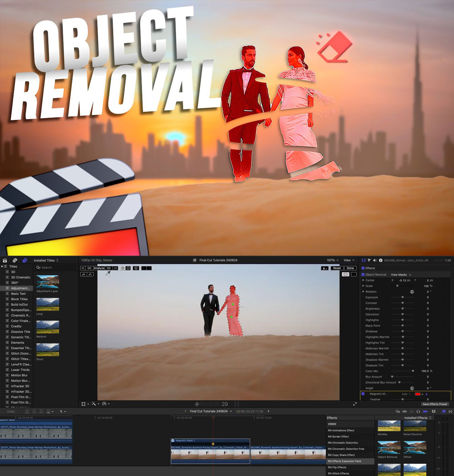This screenshot has height=476, width=454.
Task: Toggle headphone audio skimming icon
Action: click(x=418, y=412)
